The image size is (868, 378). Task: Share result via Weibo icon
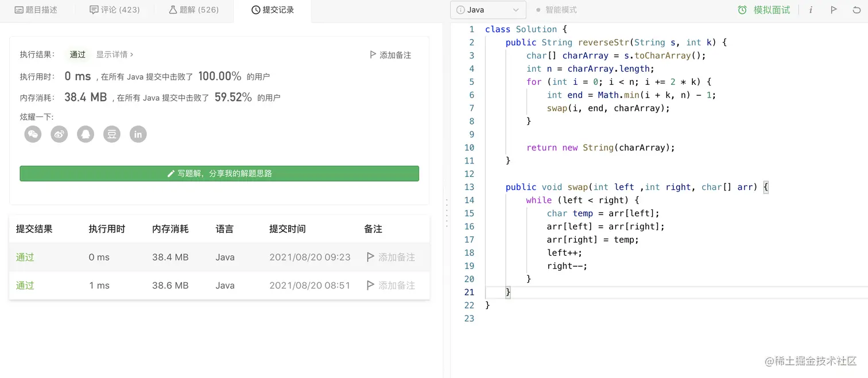pos(59,134)
